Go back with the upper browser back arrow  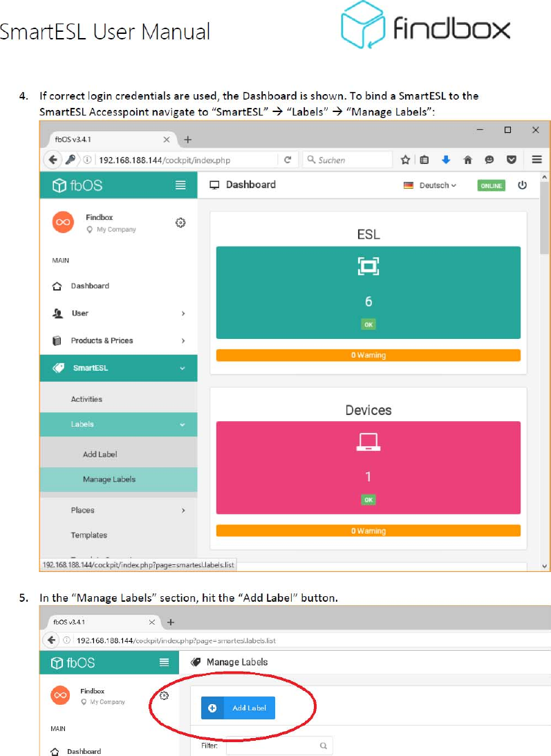(x=53, y=160)
